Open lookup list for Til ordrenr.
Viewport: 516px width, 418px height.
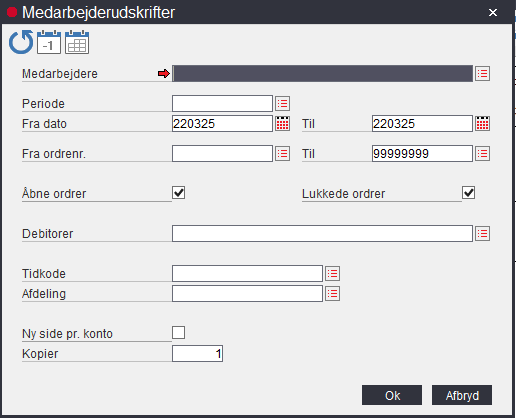coord(482,153)
